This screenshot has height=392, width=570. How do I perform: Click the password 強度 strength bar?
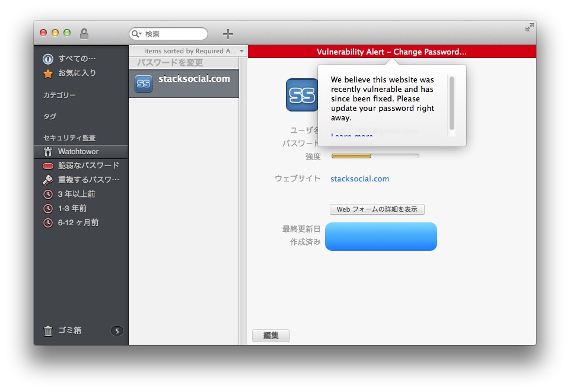[375, 156]
